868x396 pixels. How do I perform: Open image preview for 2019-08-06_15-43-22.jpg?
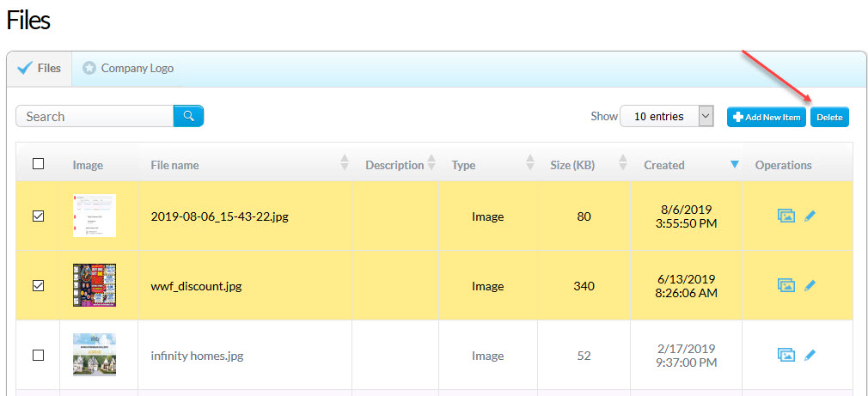tap(786, 216)
